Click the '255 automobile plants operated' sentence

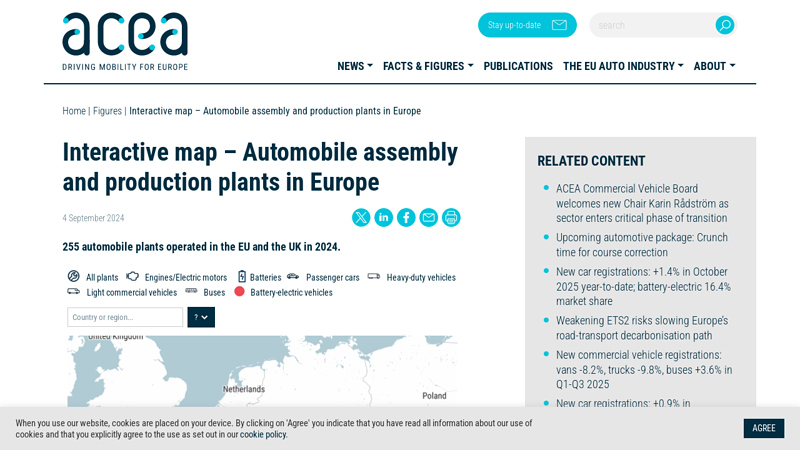click(201, 247)
